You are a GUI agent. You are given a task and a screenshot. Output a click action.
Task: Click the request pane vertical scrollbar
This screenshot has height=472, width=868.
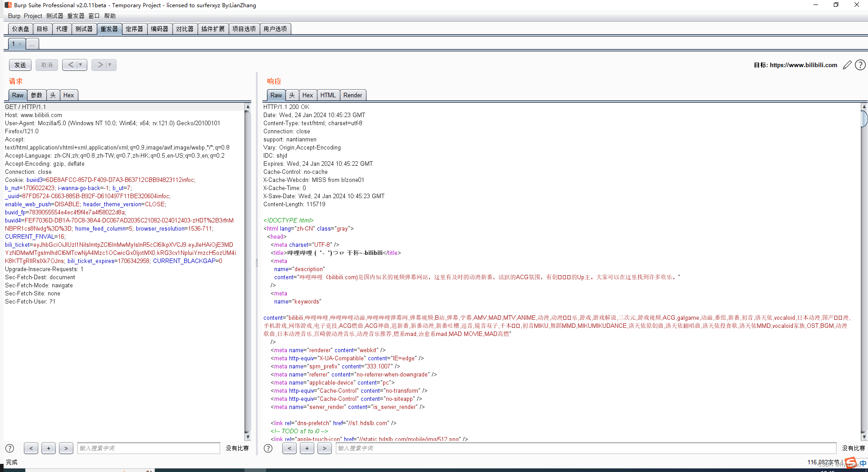tap(248, 272)
